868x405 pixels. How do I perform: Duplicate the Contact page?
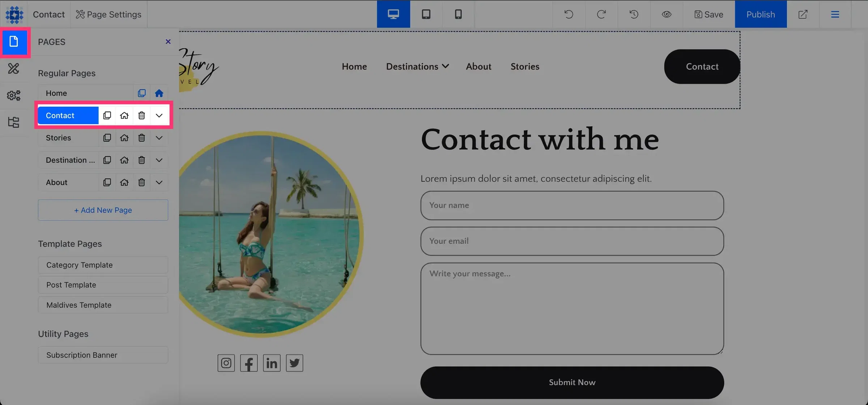coord(107,115)
